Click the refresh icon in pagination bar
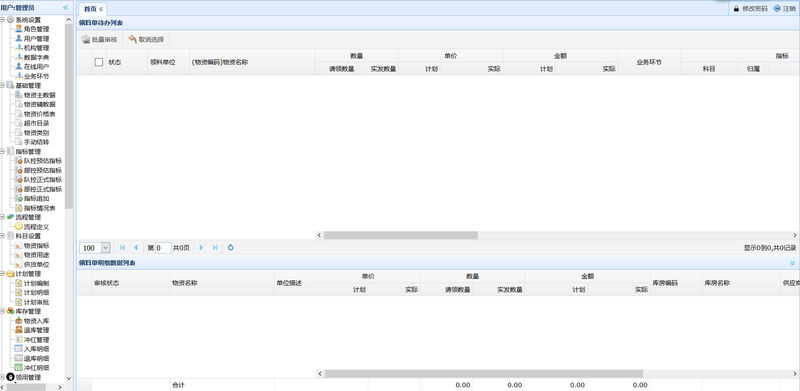This screenshot has width=800, height=391. click(x=231, y=248)
